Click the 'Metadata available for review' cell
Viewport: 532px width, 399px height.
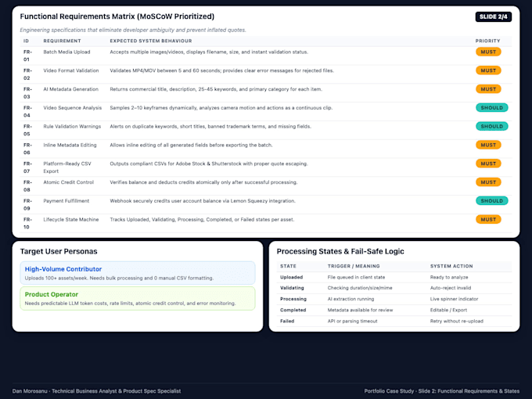click(360, 310)
